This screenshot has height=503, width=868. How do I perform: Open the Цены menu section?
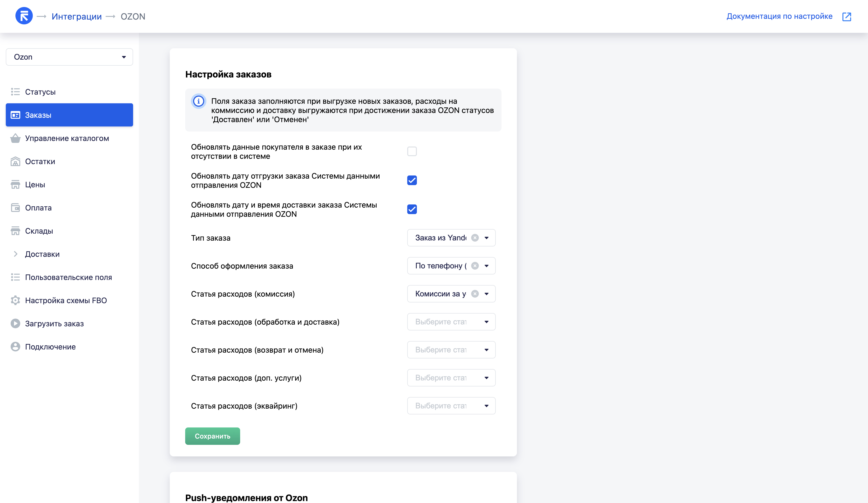coord(35,184)
